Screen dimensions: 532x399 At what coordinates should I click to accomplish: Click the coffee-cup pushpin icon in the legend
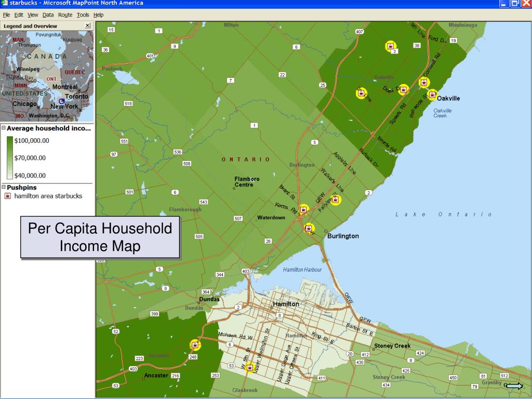tap(7, 196)
